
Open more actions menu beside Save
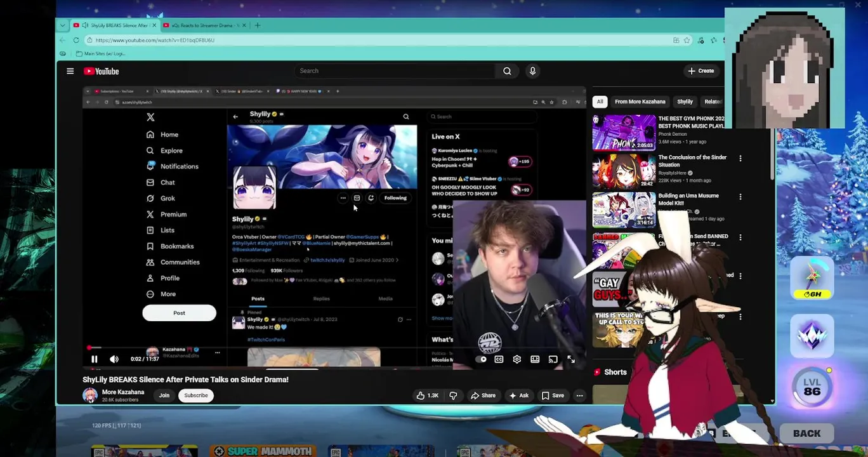(579, 395)
